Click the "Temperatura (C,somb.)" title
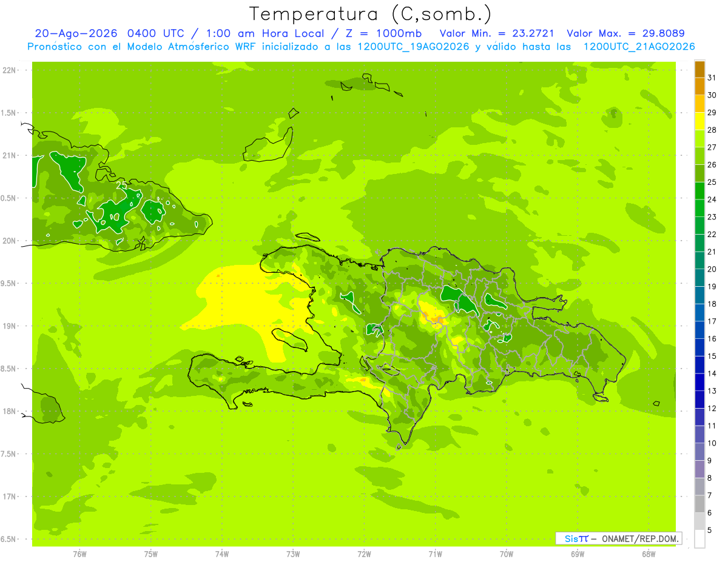 370,14
